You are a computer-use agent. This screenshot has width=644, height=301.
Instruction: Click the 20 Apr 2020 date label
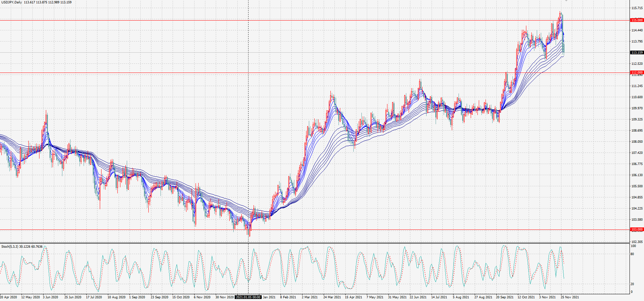[8, 297]
